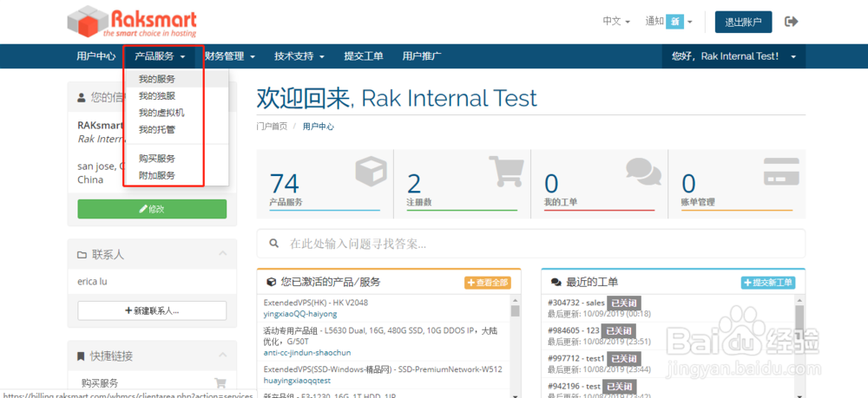Open the 中文 language dropdown

point(616,22)
